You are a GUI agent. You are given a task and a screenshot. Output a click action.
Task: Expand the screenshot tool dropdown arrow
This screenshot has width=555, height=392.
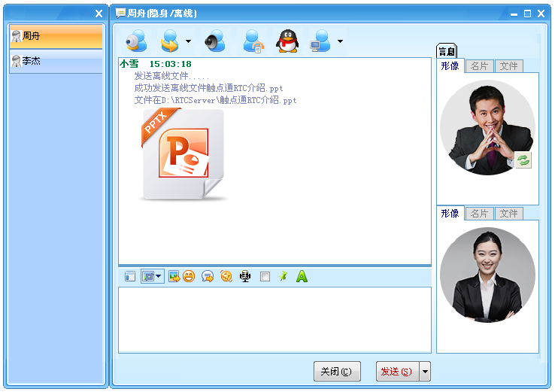point(159,277)
